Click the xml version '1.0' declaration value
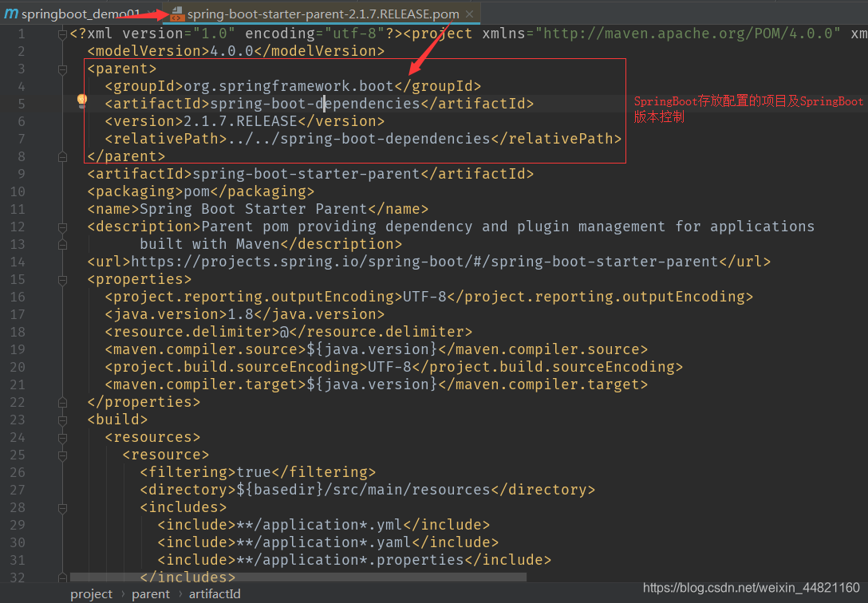This screenshot has width=868, height=603. pos(214,33)
